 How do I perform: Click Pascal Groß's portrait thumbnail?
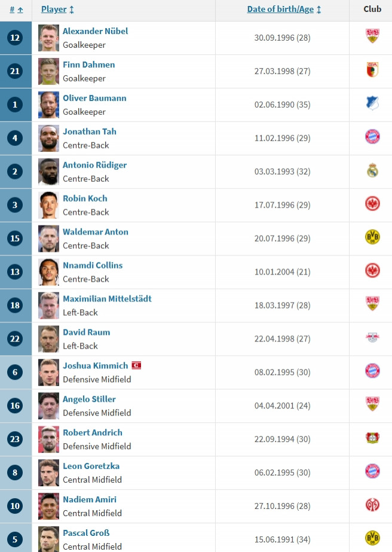click(x=48, y=539)
